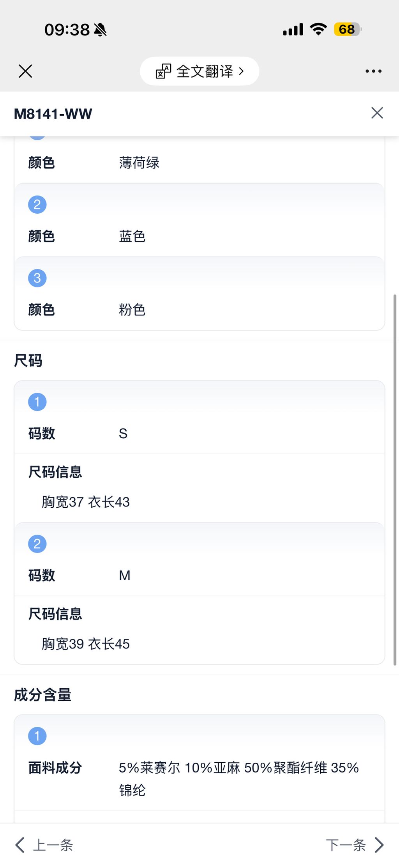Screen dimensions: 399x868
Task: Close the M8141-WW detail panel
Action: pyautogui.click(x=377, y=113)
